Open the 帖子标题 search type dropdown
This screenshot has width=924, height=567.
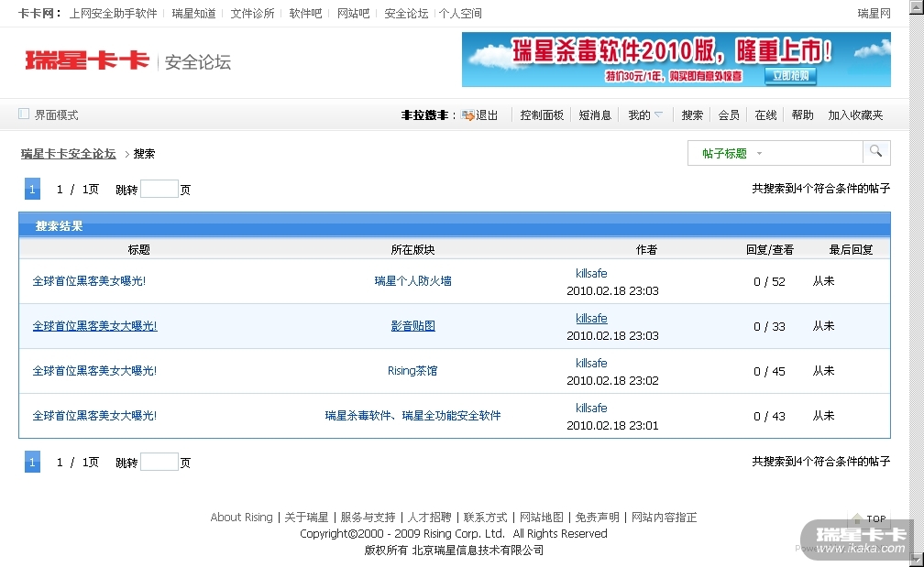(732, 154)
